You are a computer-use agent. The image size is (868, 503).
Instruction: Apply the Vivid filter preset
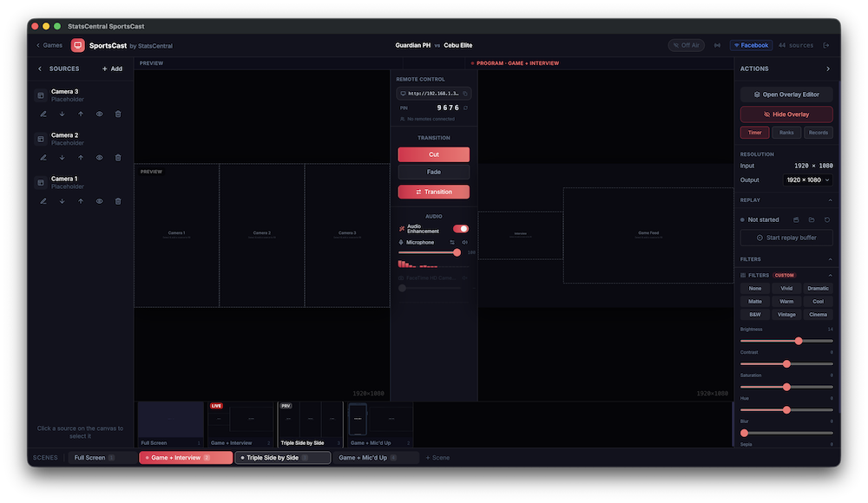tap(786, 288)
